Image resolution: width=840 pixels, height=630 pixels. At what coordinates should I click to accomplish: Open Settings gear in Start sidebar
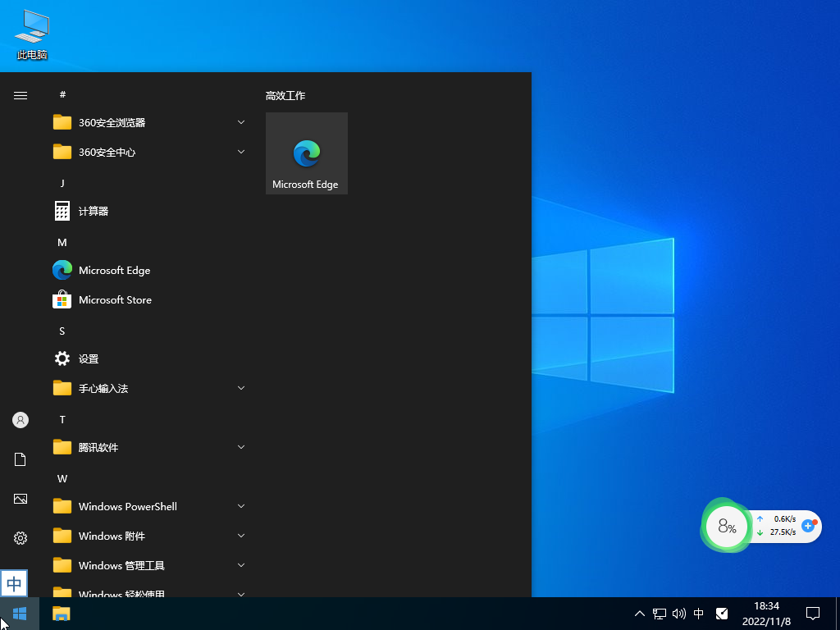pyautogui.click(x=21, y=538)
